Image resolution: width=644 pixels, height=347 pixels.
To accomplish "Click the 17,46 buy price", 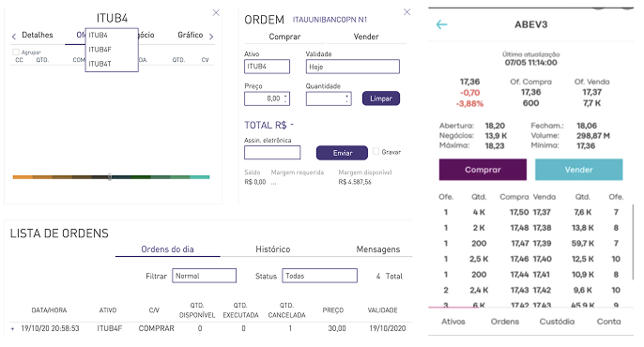I will [x=519, y=259].
